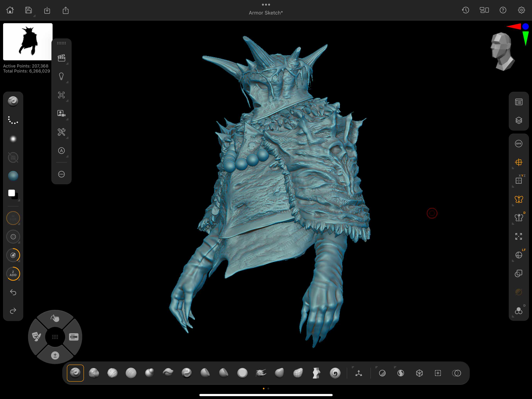This screenshot has width=532, height=399.
Task: Toggle the ZAdd sculpt mode
Action: (13, 274)
